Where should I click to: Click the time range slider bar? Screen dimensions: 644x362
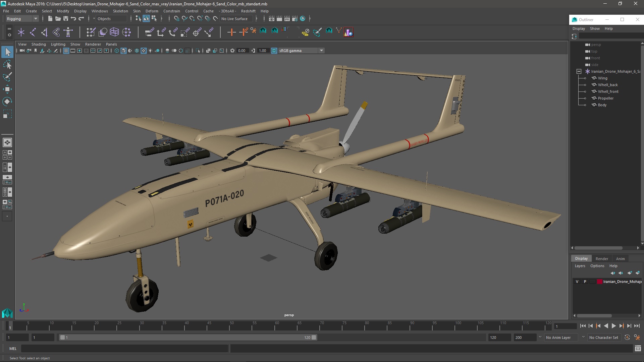tap(188, 338)
